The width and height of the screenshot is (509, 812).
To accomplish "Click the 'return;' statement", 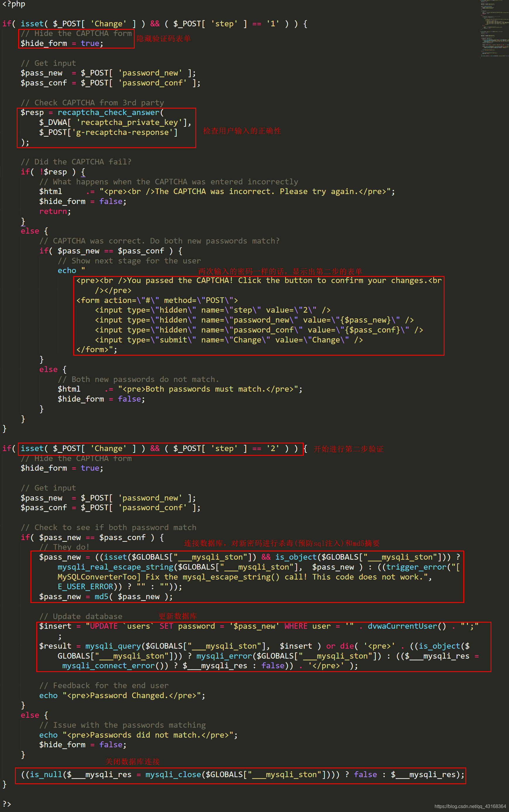I will click(x=55, y=211).
